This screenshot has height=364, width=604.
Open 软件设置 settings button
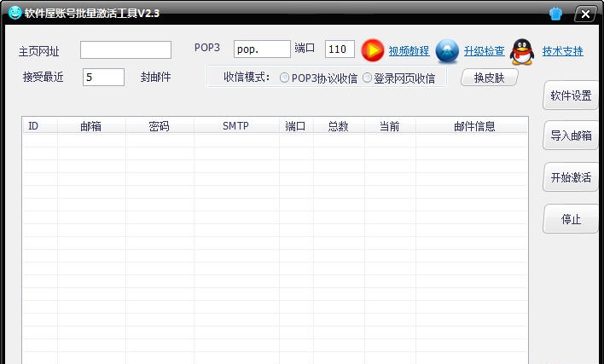(x=571, y=95)
